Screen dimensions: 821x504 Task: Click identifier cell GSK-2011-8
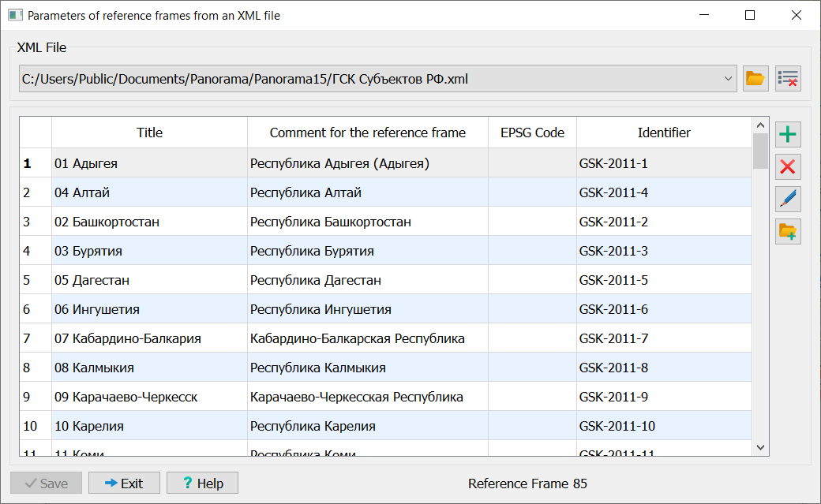[x=663, y=368]
